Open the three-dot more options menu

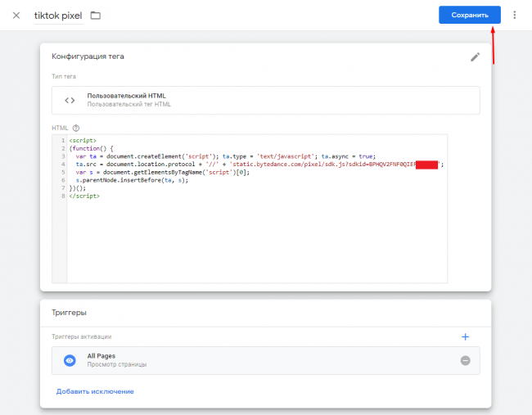[x=515, y=16]
